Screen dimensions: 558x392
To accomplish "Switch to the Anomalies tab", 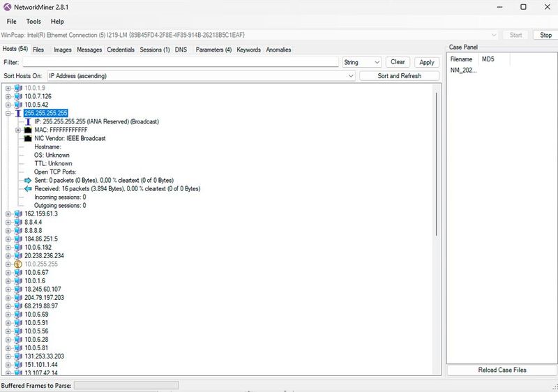I will tap(278, 50).
